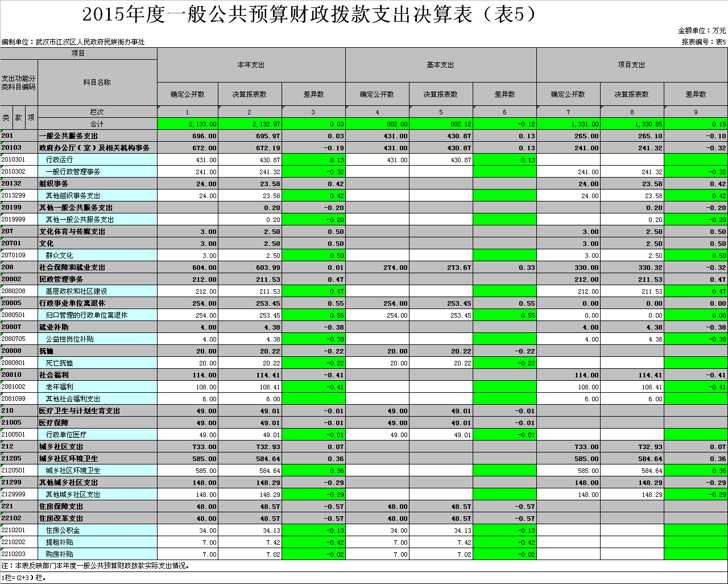Click the 社会保障和就业支出 category cell

pyautogui.click(x=97, y=268)
